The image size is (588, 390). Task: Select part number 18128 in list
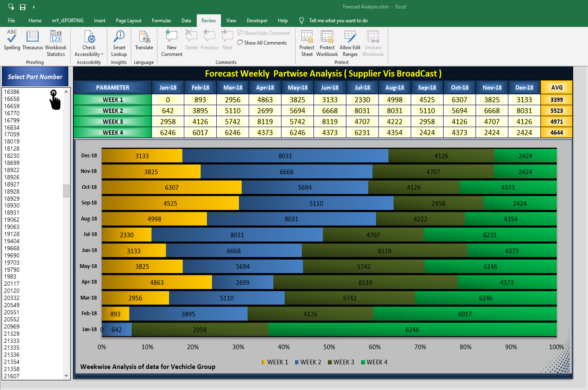[x=12, y=149]
